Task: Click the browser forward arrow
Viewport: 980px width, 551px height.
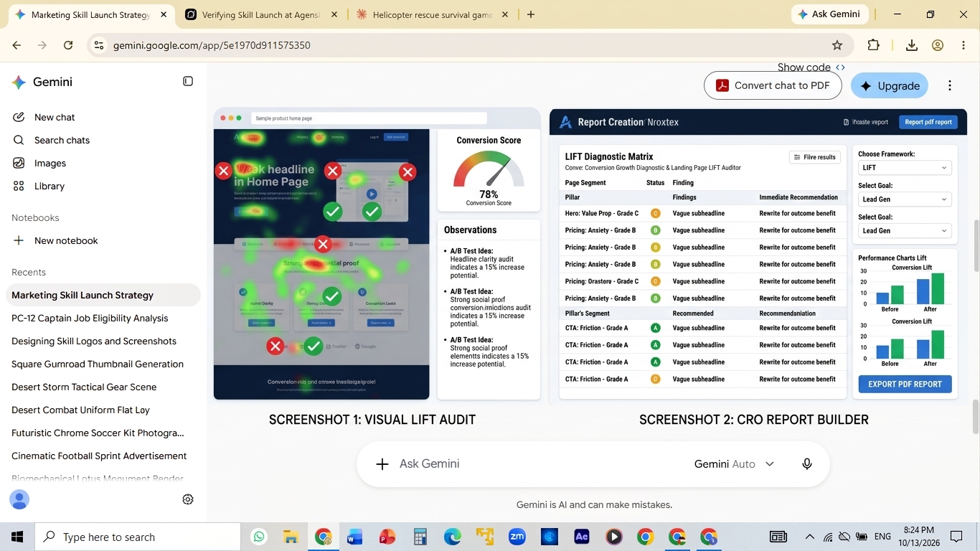Action: tap(42, 45)
